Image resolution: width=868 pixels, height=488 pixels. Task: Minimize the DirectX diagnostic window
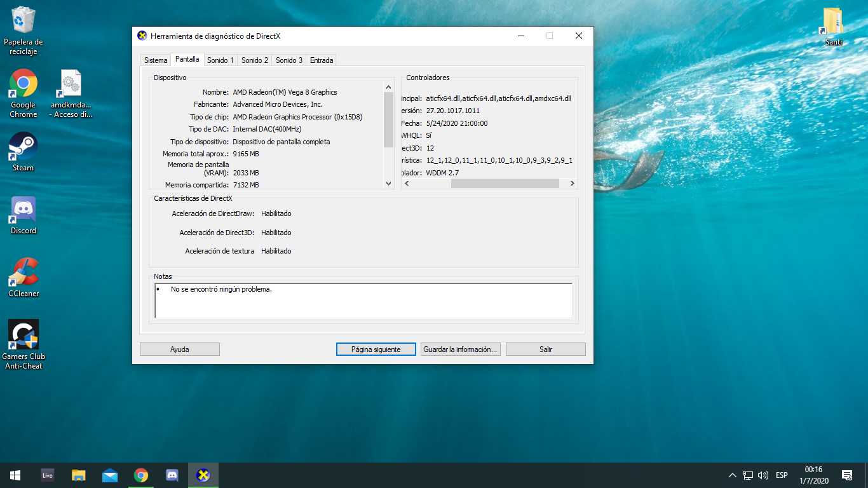pos(520,36)
